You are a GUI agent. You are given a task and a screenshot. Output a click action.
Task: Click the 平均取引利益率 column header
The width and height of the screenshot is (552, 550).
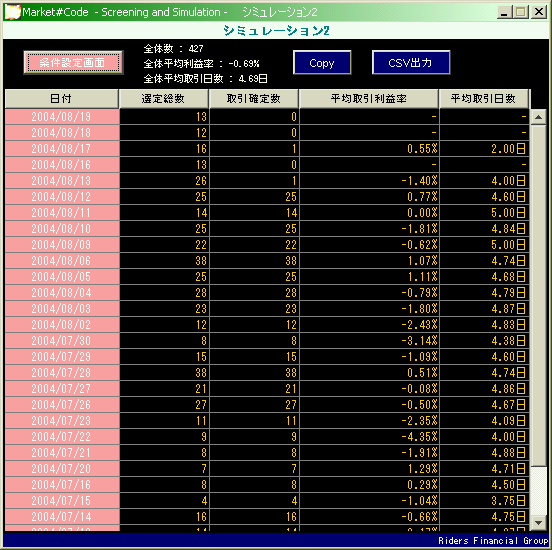[x=369, y=99]
